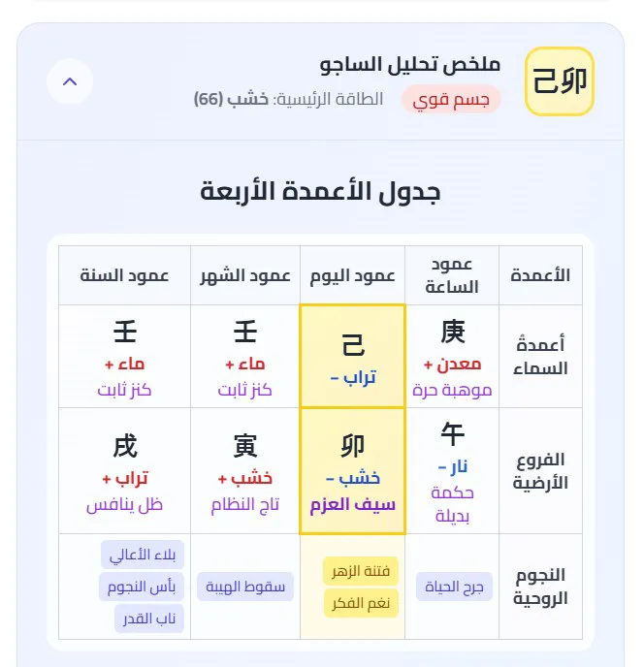Click the سقوط الهيبة star tag
The height and width of the screenshot is (667, 644).
pos(244,587)
